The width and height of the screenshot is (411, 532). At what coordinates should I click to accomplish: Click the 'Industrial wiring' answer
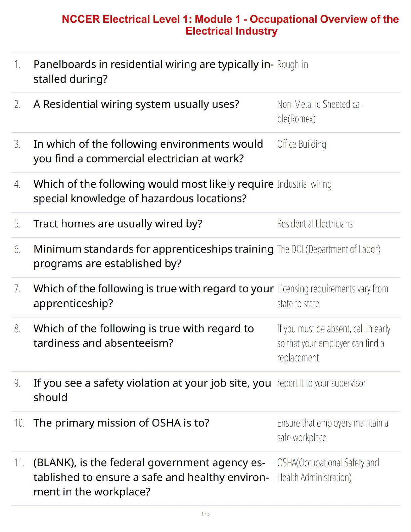pyautogui.click(x=304, y=184)
